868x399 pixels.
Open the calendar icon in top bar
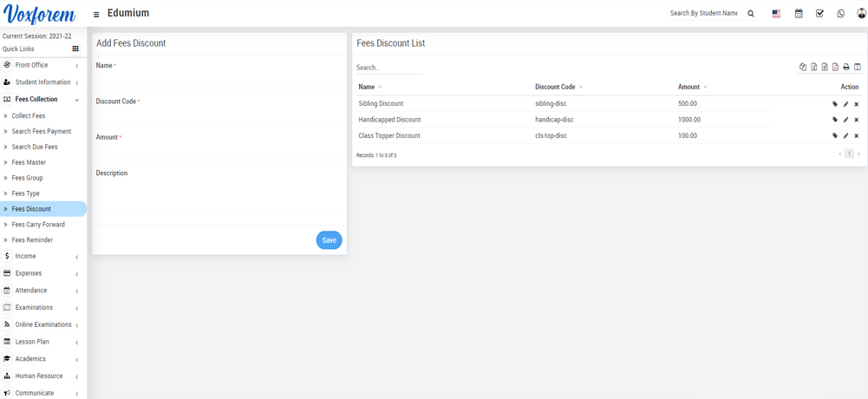pyautogui.click(x=799, y=14)
